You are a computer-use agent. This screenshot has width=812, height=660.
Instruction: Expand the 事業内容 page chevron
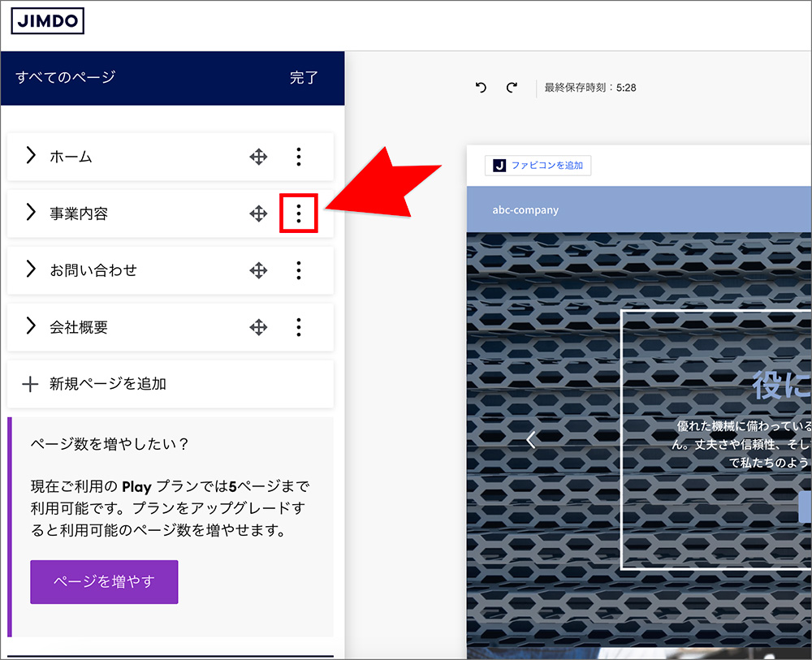[31, 212]
